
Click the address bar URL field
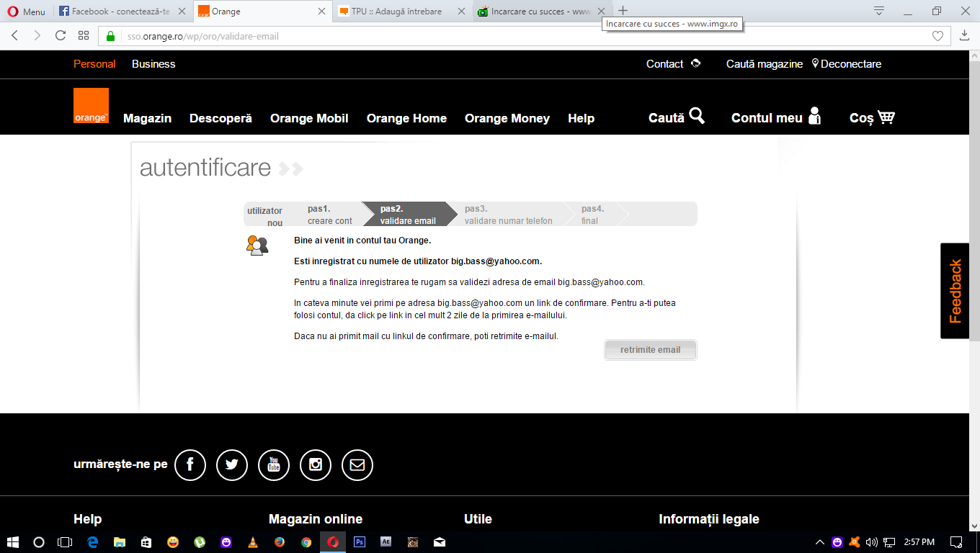(x=504, y=36)
